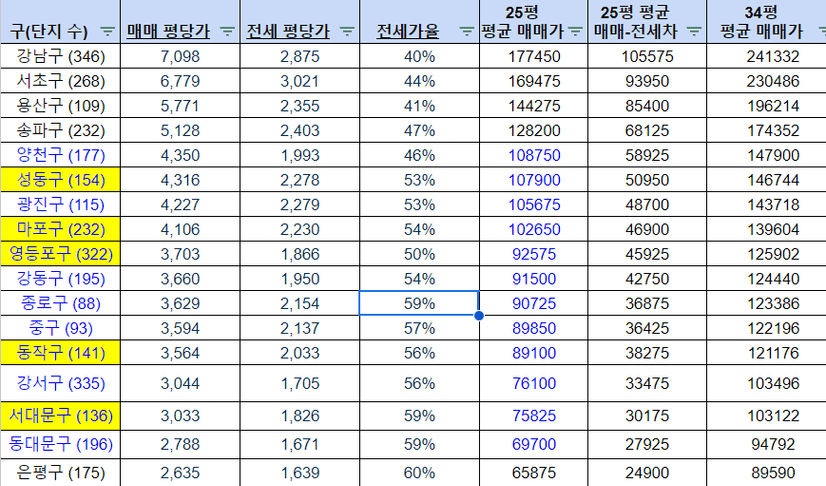Select yellow cell 영등포구 (322)

click(x=61, y=254)
